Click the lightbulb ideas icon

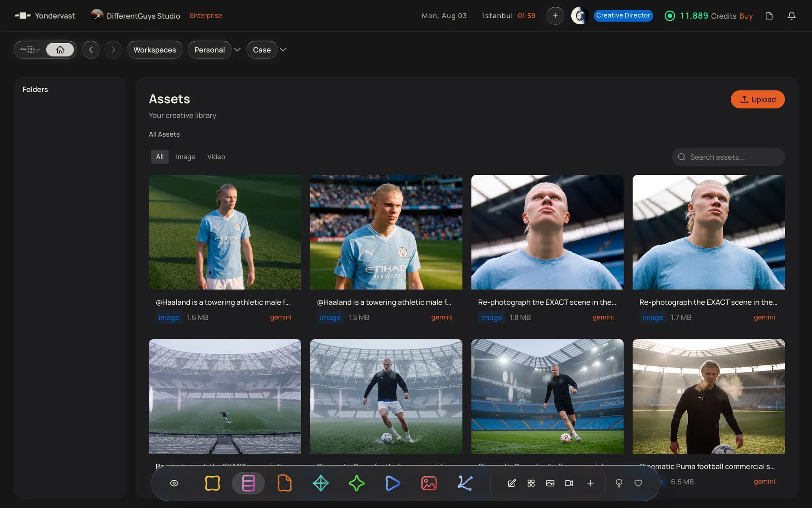point(619,483)
